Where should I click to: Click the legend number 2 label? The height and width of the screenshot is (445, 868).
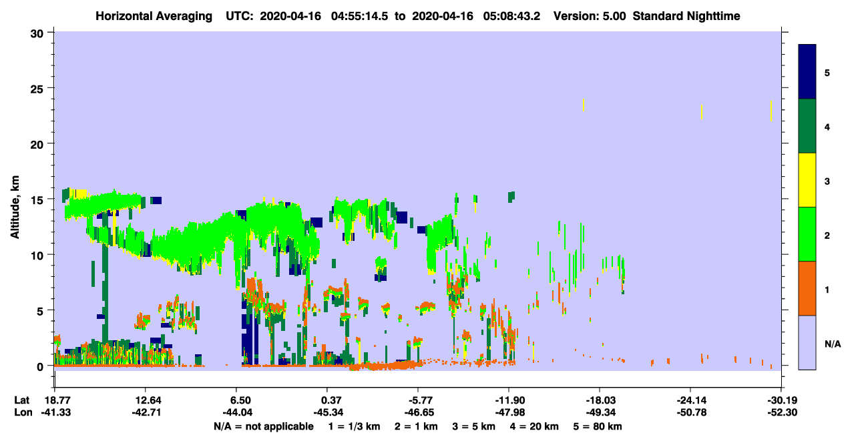point(827,236)
